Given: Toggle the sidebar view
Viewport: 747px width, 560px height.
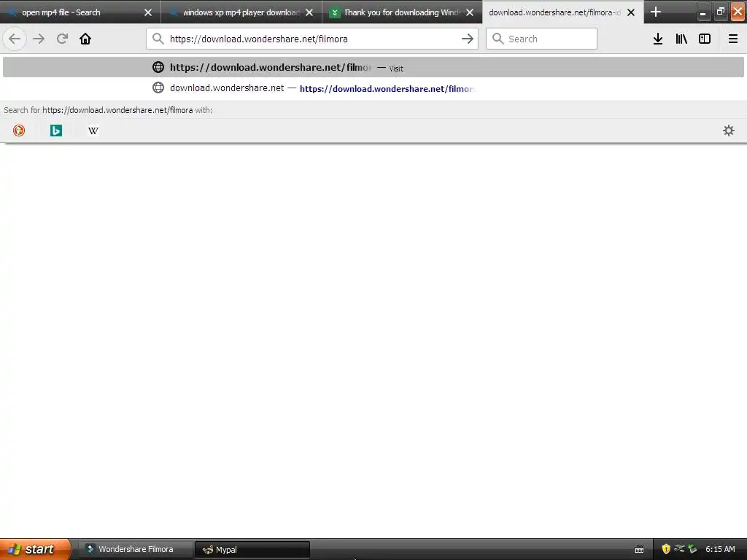Looking at the screenshot, I should (705, 39).
